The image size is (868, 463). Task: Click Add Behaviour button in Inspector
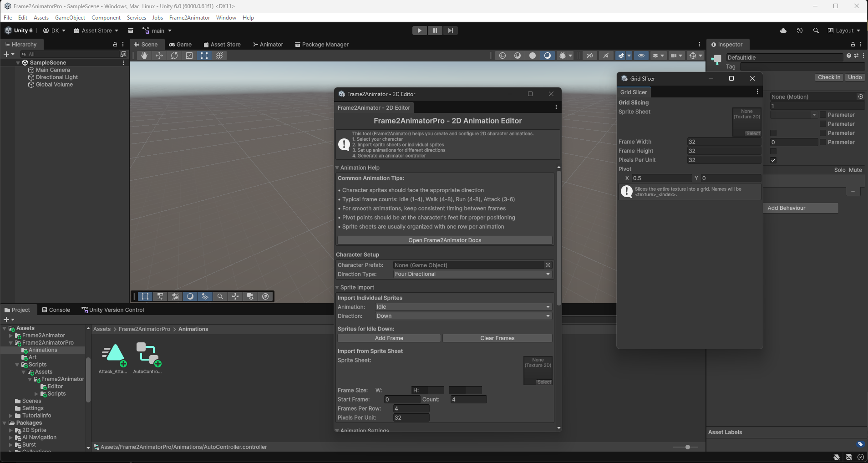pyautogui.click(x=801, y=208)
